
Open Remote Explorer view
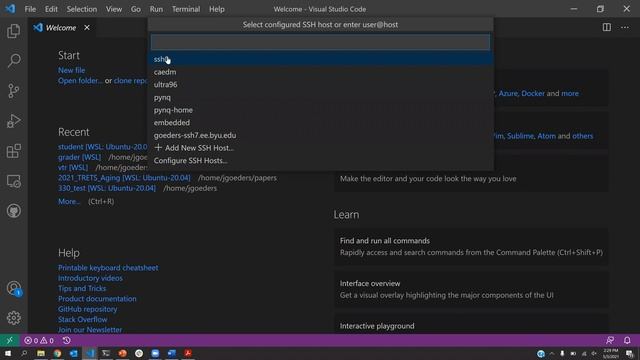coord(13,181)
